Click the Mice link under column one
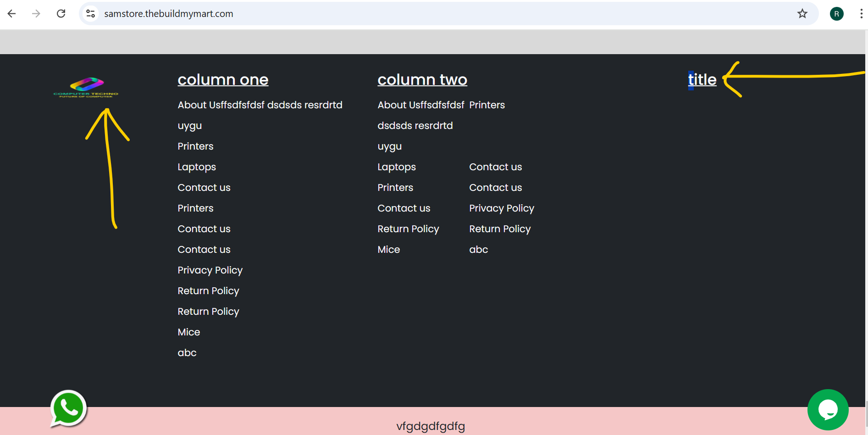 click(x=189, y=332)
